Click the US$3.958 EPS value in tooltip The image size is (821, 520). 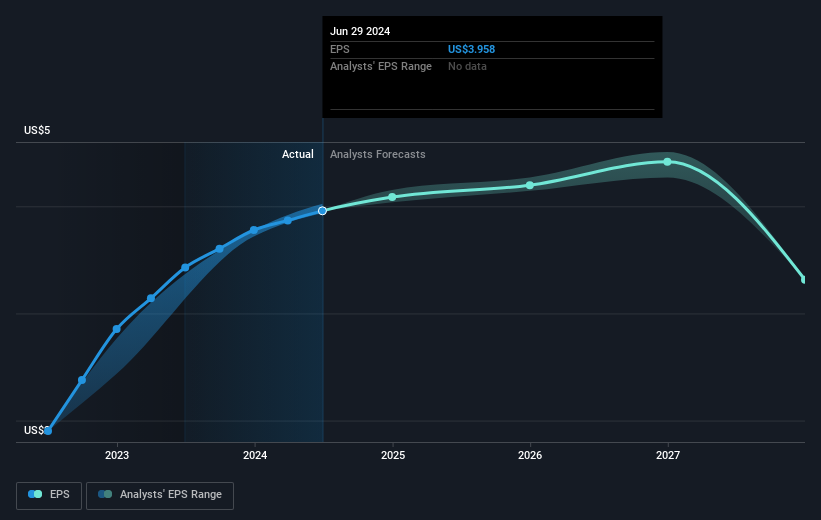coord(471,49)
